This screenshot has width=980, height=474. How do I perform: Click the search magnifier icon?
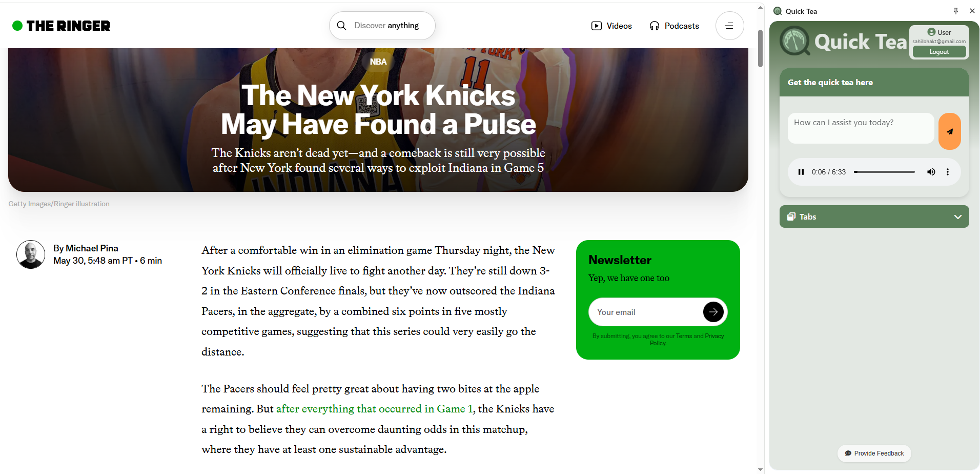coord(342,26)
